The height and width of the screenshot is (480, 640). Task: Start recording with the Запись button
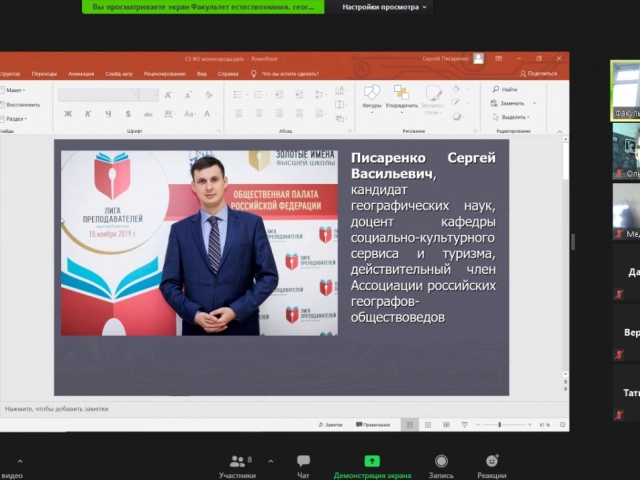click(441, 466)
